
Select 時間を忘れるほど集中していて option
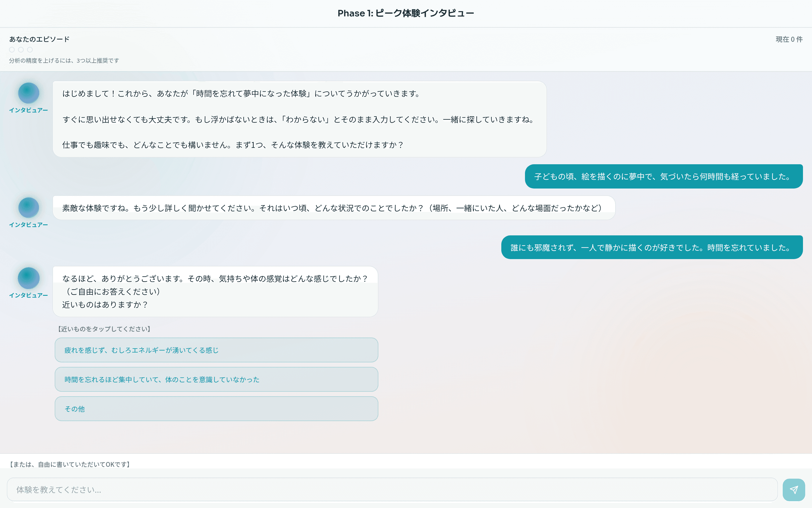pos(217,379)
